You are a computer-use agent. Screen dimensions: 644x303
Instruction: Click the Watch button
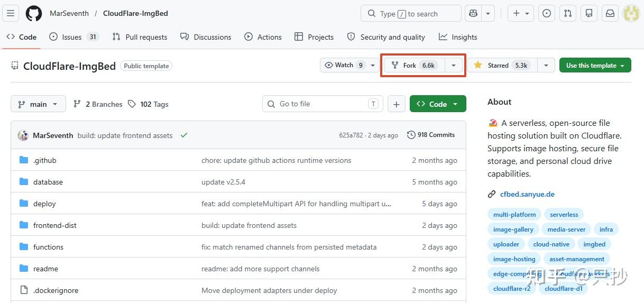point(344,65)
